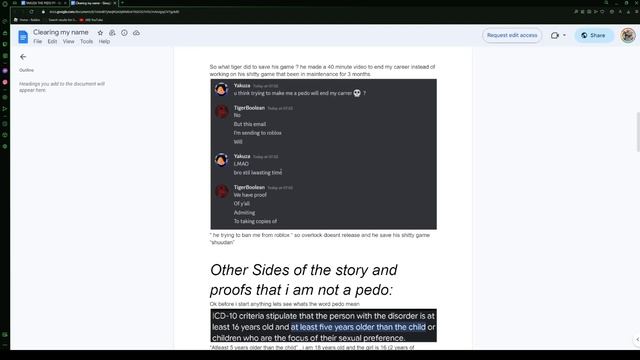Viewport: 640px width, 360px height.
Task: Star the document Clearing my name
Action: tap(100, 33)
